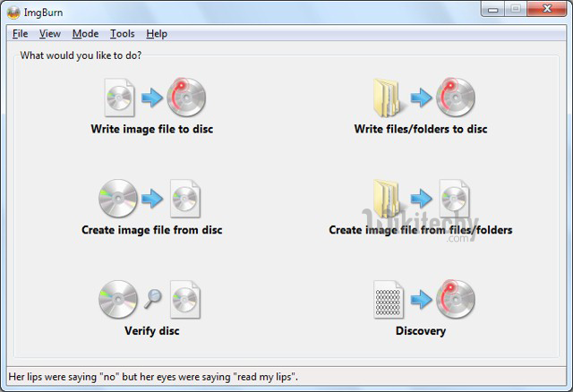Viewport: 573px width, 392px height.
Task: Click the status bar quote text
Action: [153, 377]
